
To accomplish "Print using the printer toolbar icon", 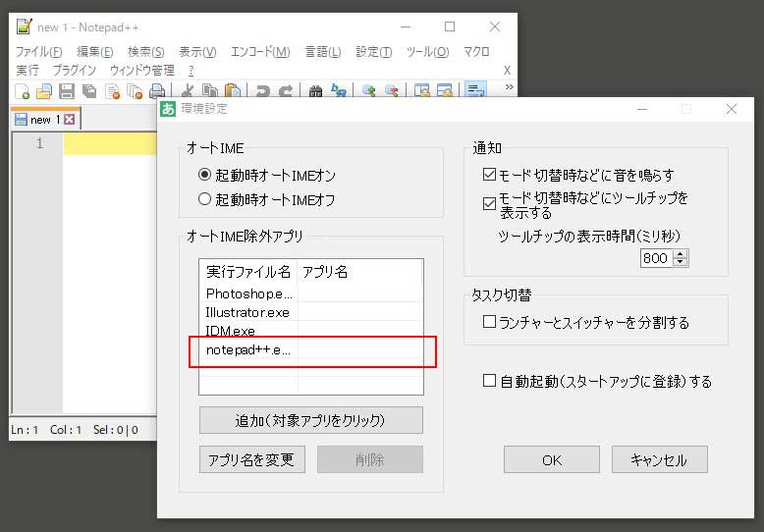I will (157, 91).
